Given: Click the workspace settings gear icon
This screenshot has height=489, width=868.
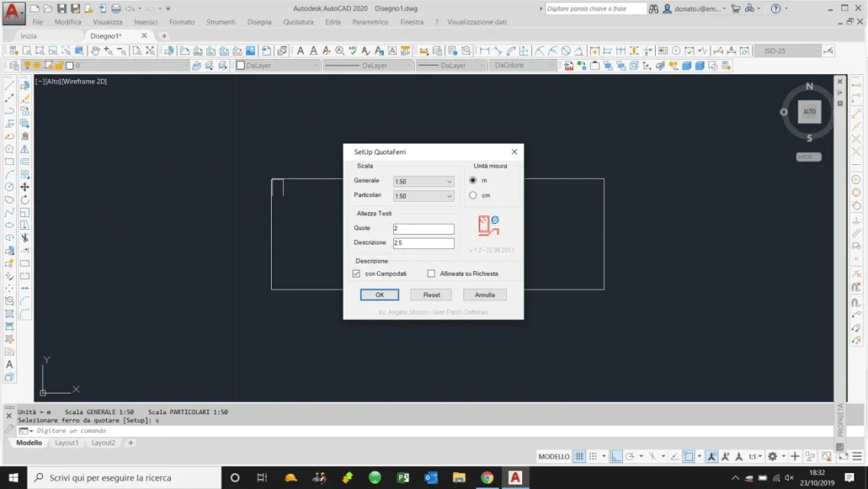Looking at the screenshot, I should 773,456.
